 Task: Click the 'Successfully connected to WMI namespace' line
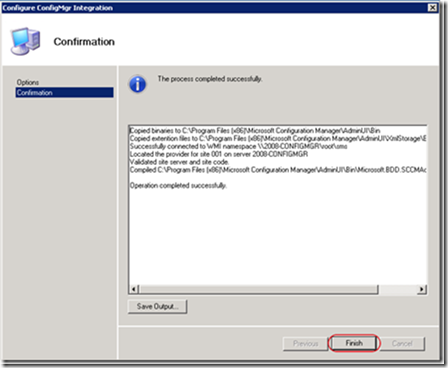pos(238,146)
